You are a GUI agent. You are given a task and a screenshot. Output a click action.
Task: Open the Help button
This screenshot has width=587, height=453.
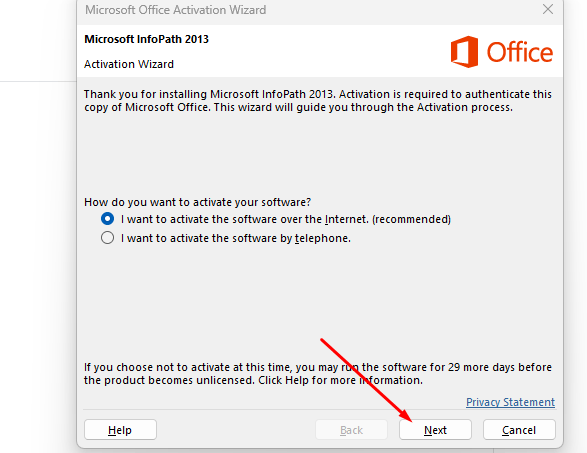[120, 429]
